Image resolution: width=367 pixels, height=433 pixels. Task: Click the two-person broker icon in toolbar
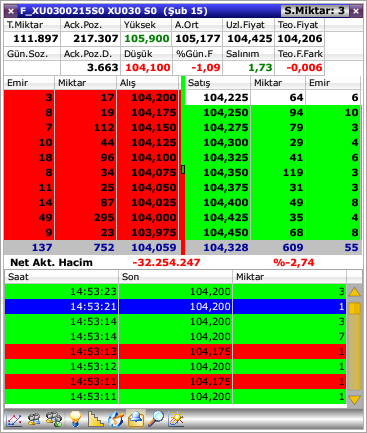(34, 419)
